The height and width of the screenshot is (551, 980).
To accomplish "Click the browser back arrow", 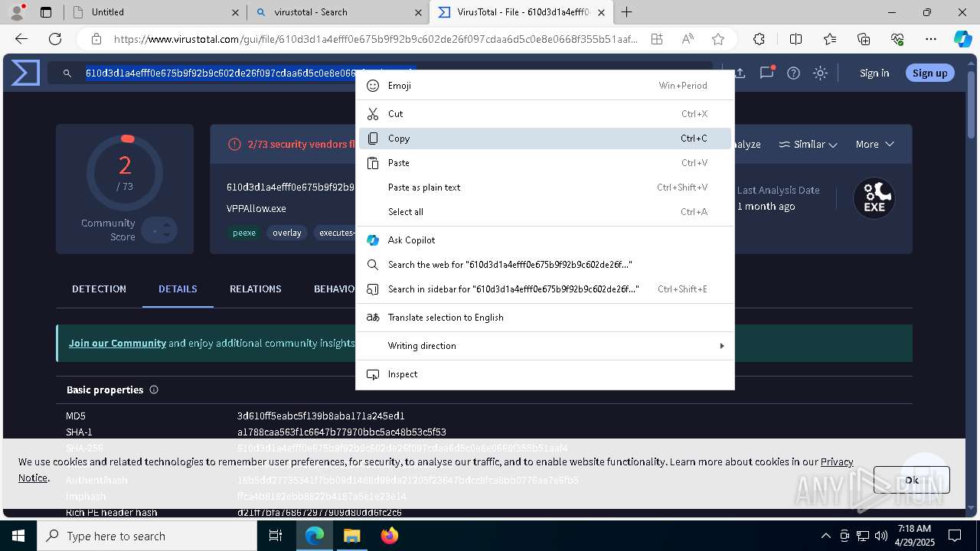I will 21,39.
